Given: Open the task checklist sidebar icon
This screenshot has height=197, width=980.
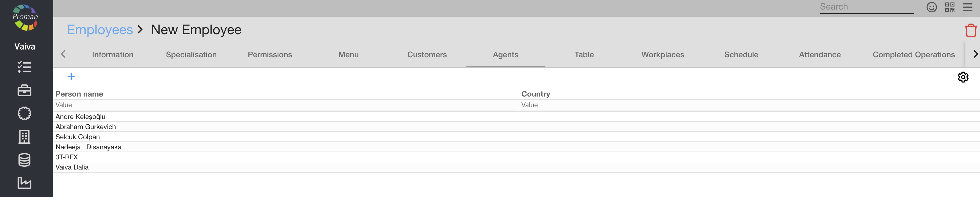Looking at the screenshot, I should pyautogui.click(x=24, y=67).
